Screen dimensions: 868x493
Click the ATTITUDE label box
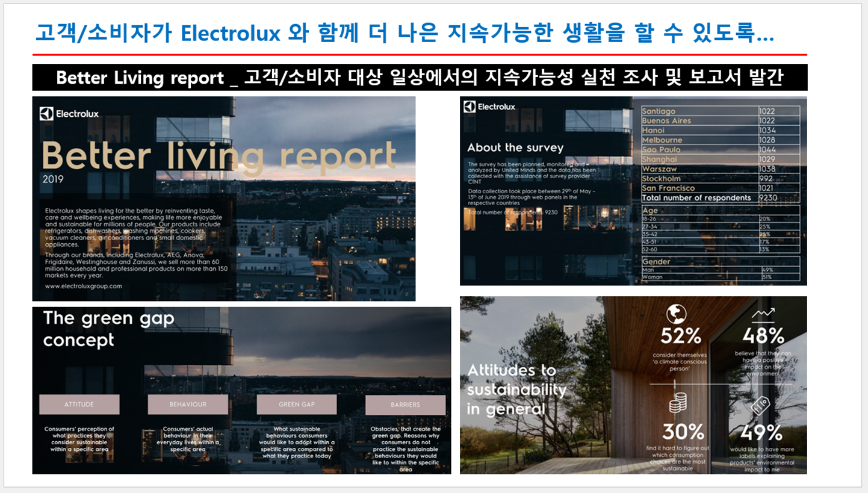tap(79, 405)
